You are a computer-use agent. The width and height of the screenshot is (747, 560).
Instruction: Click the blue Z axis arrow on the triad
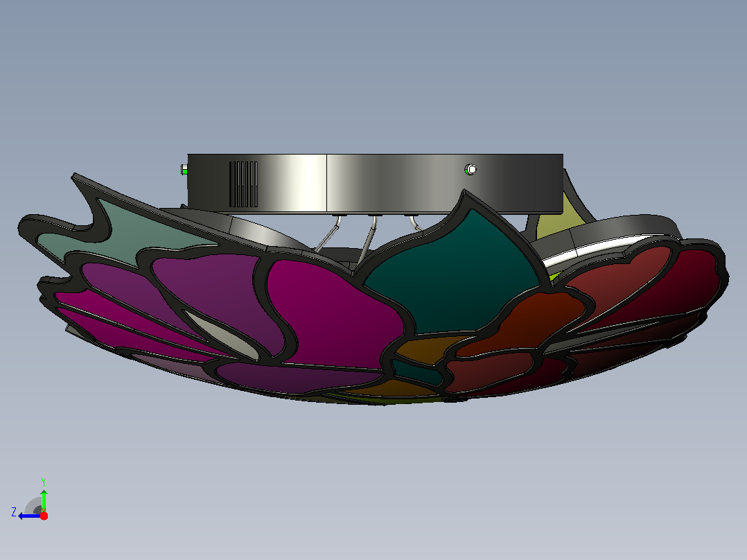[28, 516]
